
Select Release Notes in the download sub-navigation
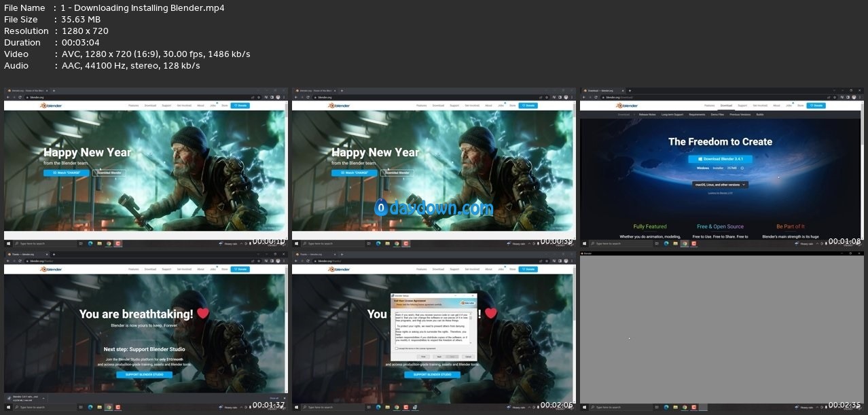647,115
